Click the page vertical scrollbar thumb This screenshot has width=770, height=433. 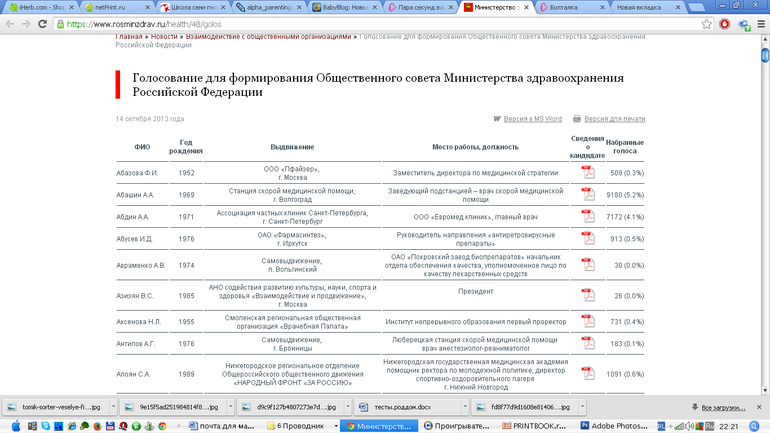pyautogui.click(x=765, y=54)
